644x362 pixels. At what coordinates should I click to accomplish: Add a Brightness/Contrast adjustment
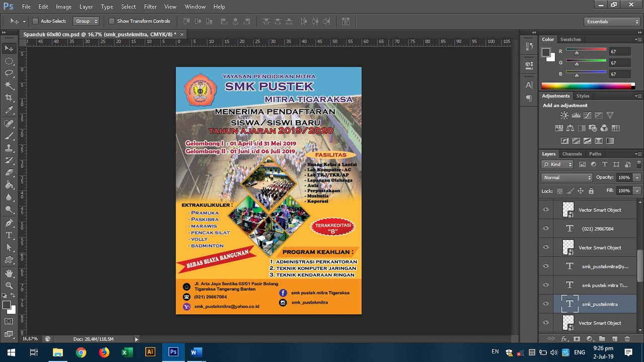pos(565,115)
